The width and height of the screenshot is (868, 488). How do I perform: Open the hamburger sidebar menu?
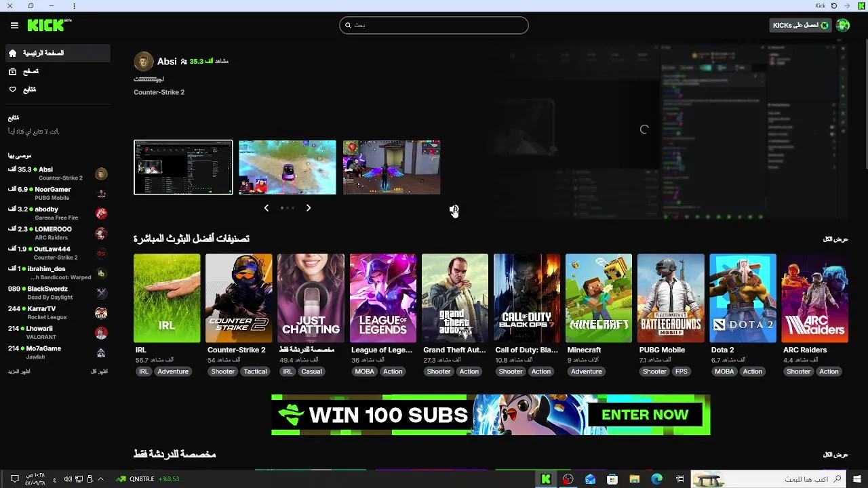click(14, 25)
